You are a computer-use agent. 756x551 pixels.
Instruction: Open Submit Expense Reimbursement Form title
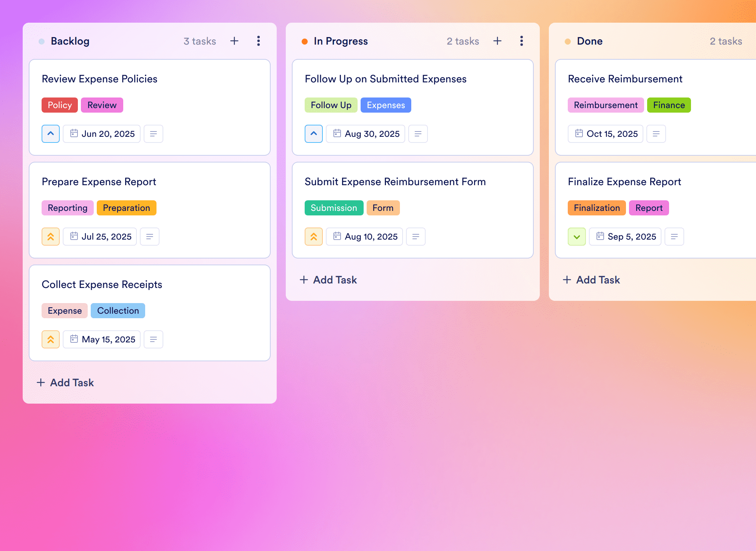coord(395,181)
